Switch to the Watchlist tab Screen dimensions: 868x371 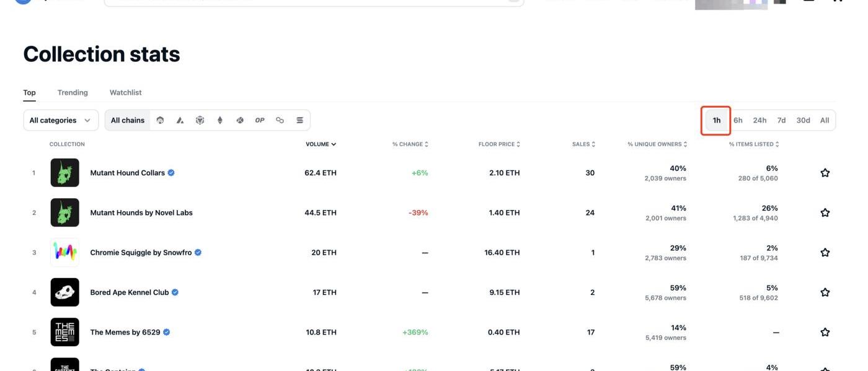(x=126, y=92)
